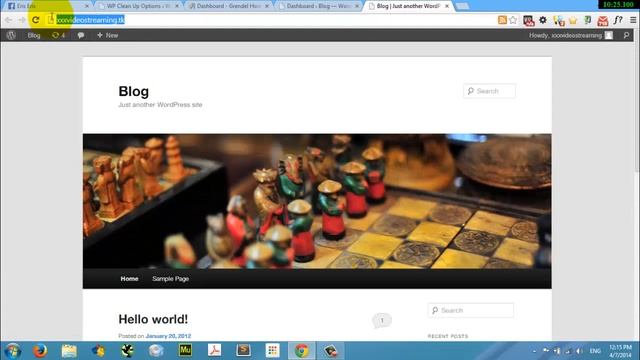Open the WordPress logo admin menu

tap(11, 35)
